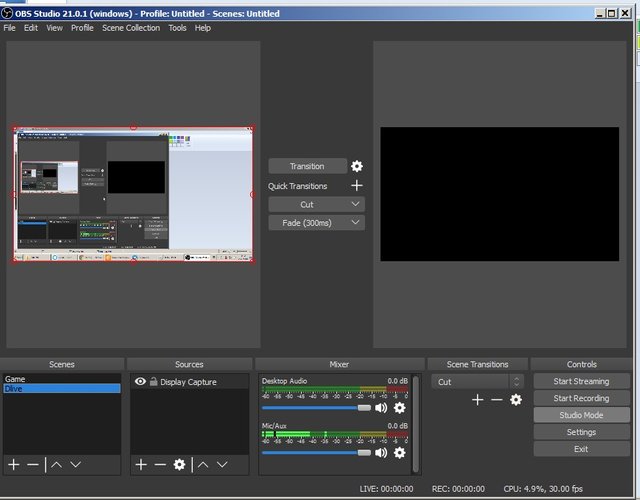640x500 pixels.
Task: Add a quick transition with plus icon
Action: coord(357,186)
